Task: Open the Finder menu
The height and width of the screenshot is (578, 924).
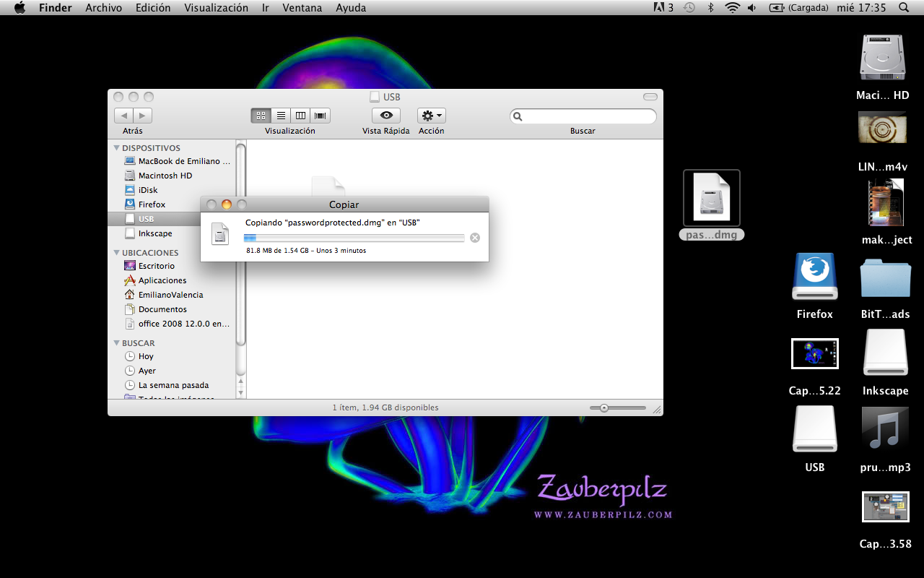Action: (x=55, y=8)
